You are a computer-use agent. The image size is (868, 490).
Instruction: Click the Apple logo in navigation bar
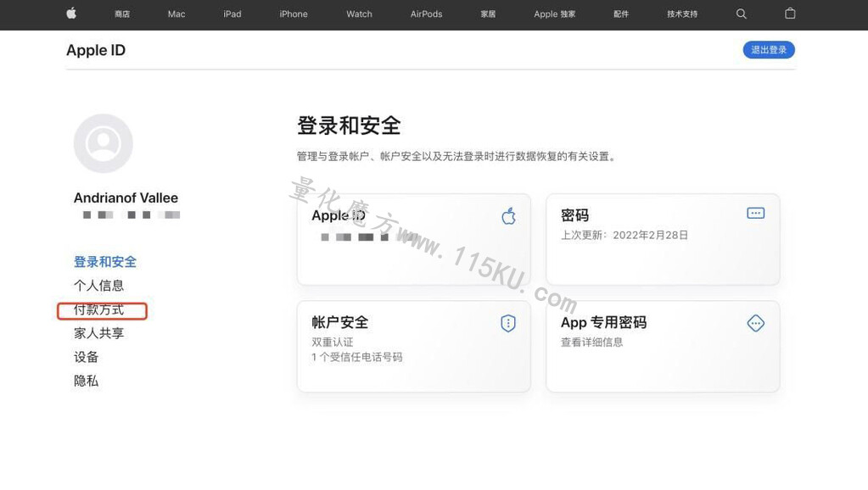pyautogui.click(x=71, y=14)
